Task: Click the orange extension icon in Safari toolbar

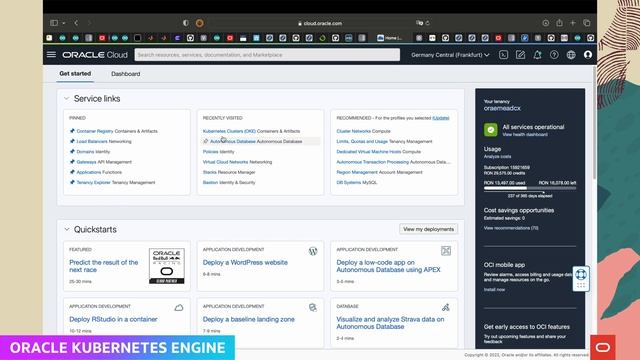Action: (200, 23)
